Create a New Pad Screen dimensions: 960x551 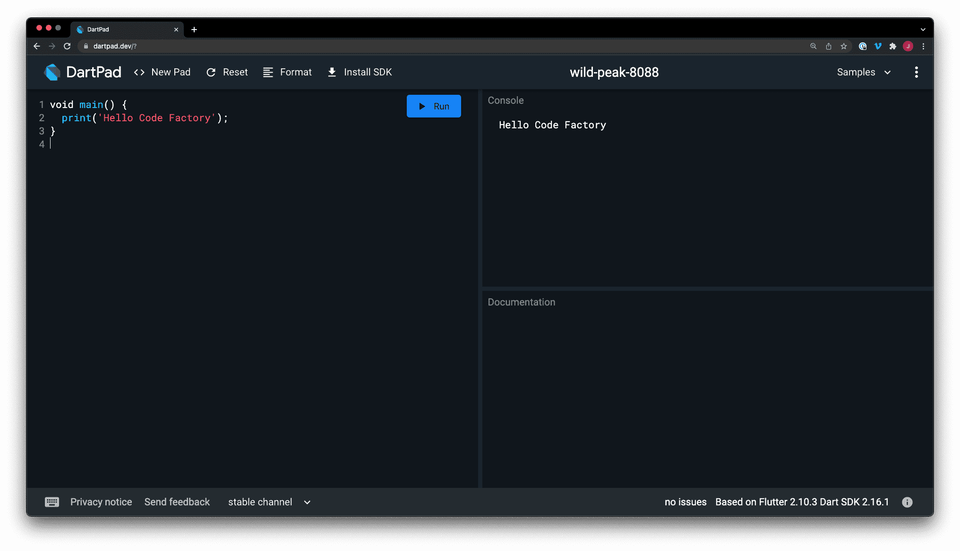point(162,72)
